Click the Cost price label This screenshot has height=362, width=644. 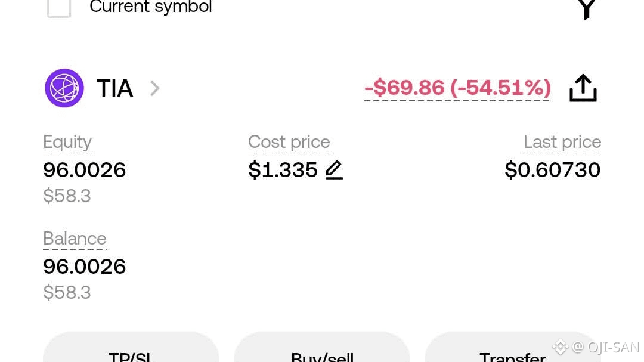[x=289, y=142]
